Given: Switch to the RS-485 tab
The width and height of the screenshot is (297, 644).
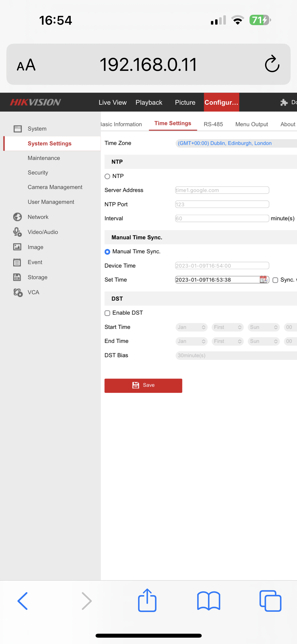Looking at the screenshot, I should coord(213,124).
